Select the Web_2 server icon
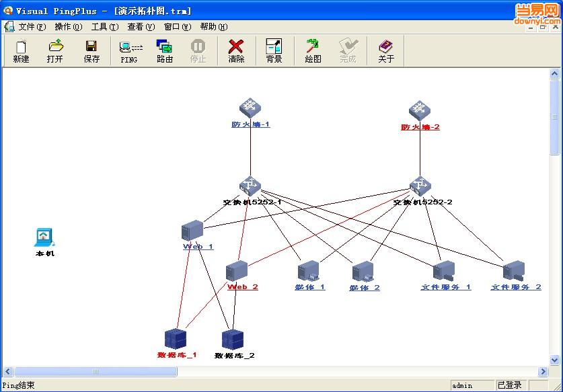 pos(237,271)
